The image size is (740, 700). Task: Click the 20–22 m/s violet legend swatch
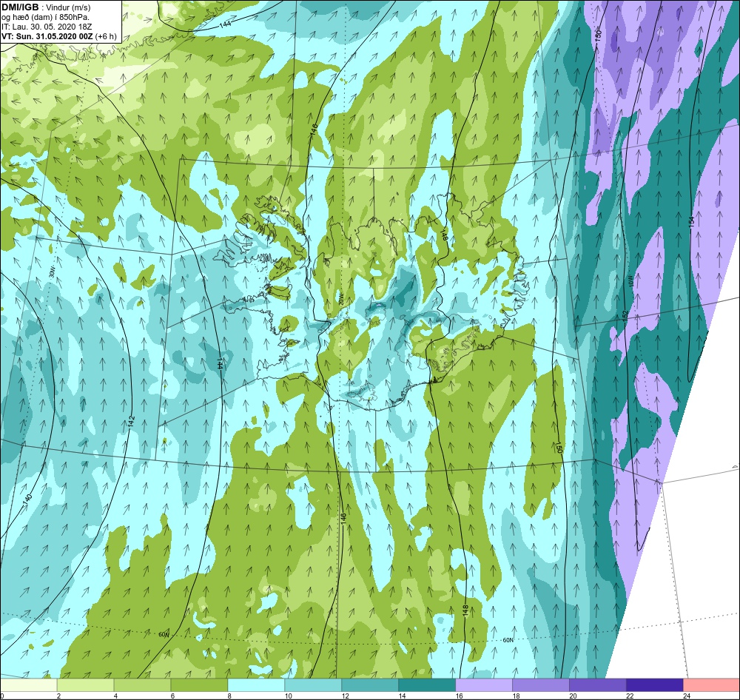[597, 685]
